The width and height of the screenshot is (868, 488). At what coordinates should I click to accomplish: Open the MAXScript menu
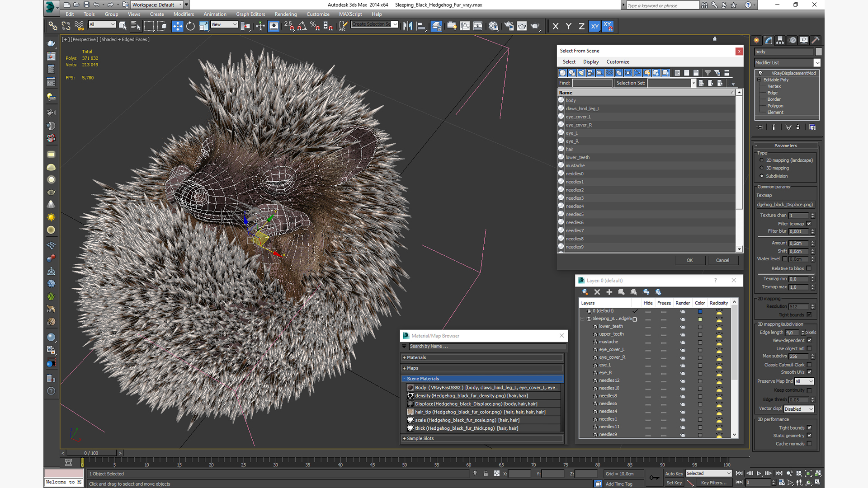350,14
